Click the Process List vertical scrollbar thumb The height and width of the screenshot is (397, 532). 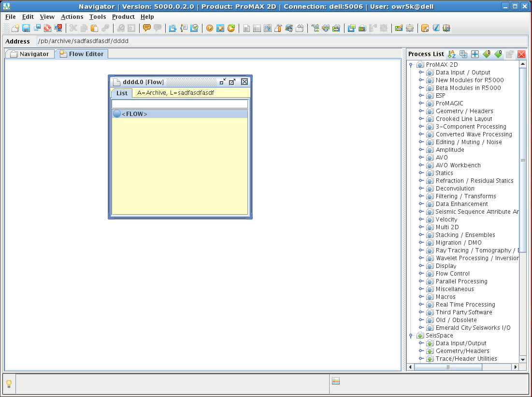[523, 160]
